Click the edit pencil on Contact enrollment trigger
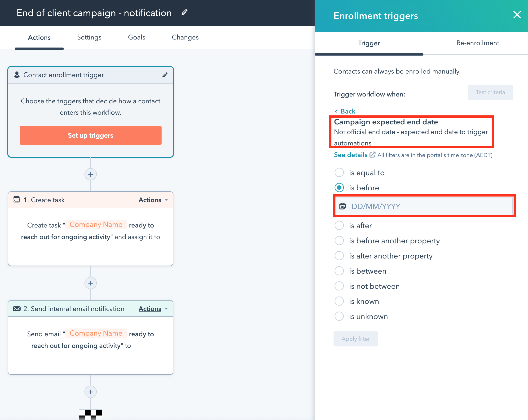Image resolution: width=528 pixels, height=420 pixels. click(165, 75)
